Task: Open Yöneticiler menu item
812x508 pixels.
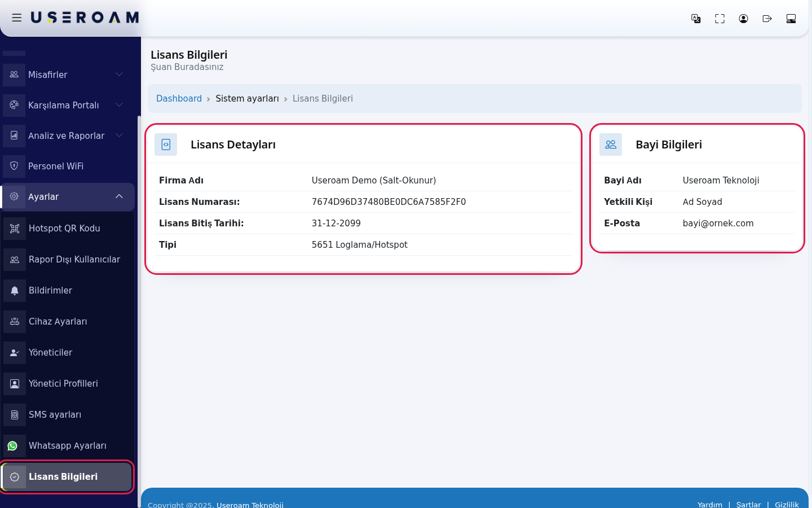Action: coord(68,353)
